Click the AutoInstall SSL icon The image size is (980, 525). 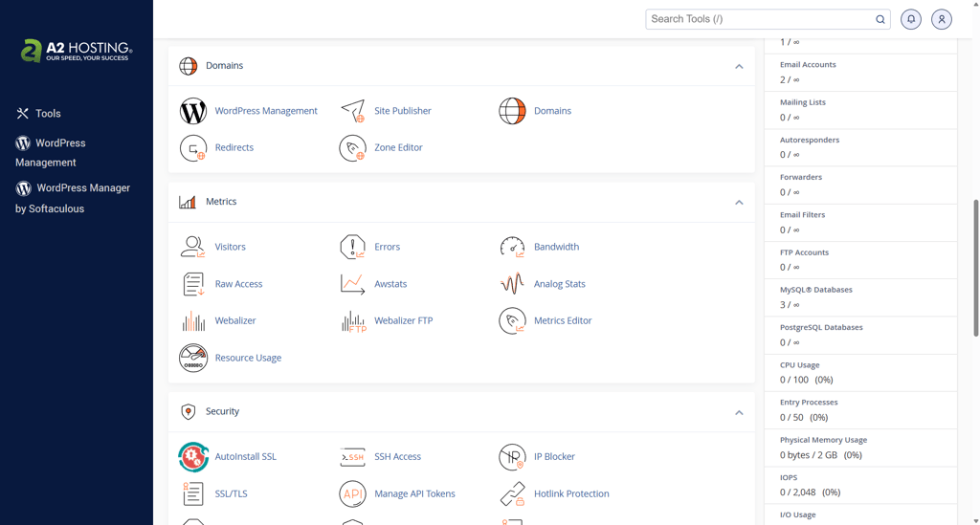193,457
